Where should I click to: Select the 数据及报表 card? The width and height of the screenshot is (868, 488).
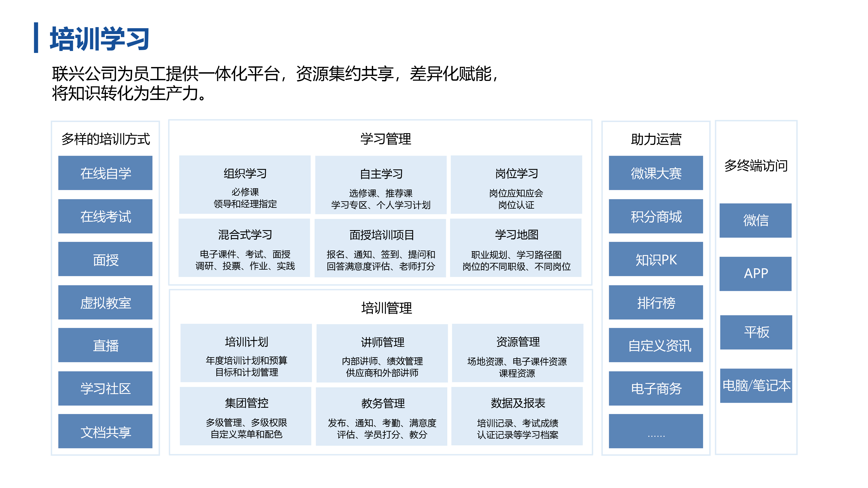(x=517, y=416)
